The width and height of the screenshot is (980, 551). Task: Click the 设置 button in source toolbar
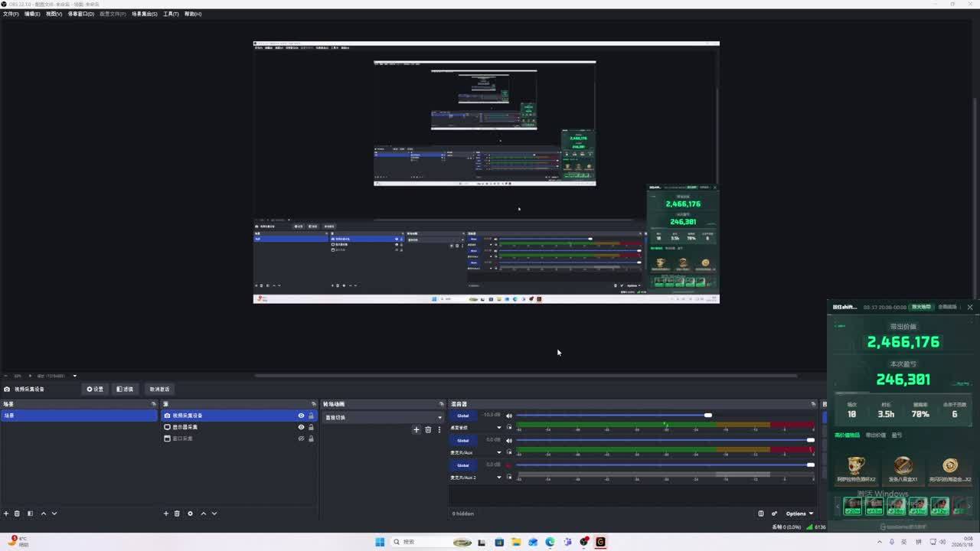(x=95, y=389)
